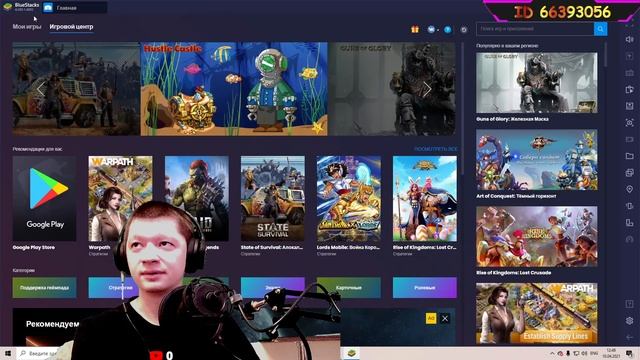640x360 pixels.
Task: Click the screenshot capture icon in sidebar
Action: [629, 122]
